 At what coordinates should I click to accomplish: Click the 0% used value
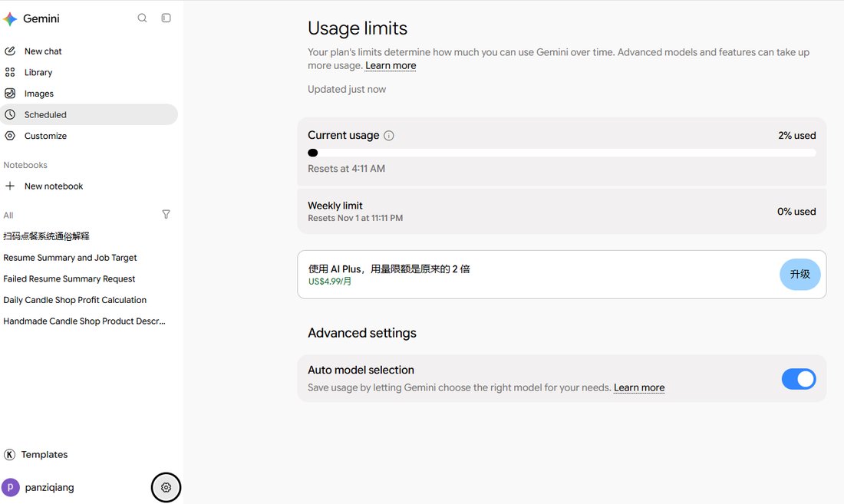click(x=796, y=212)
